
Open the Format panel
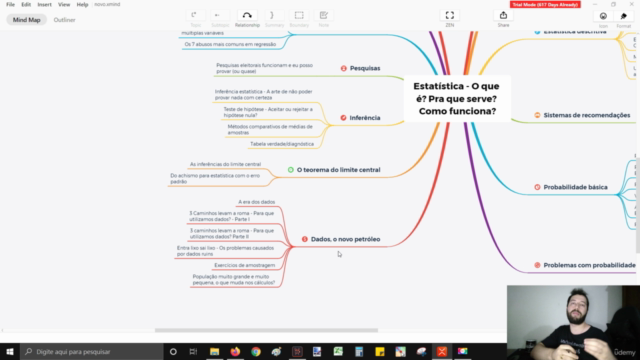click(624, 16)
